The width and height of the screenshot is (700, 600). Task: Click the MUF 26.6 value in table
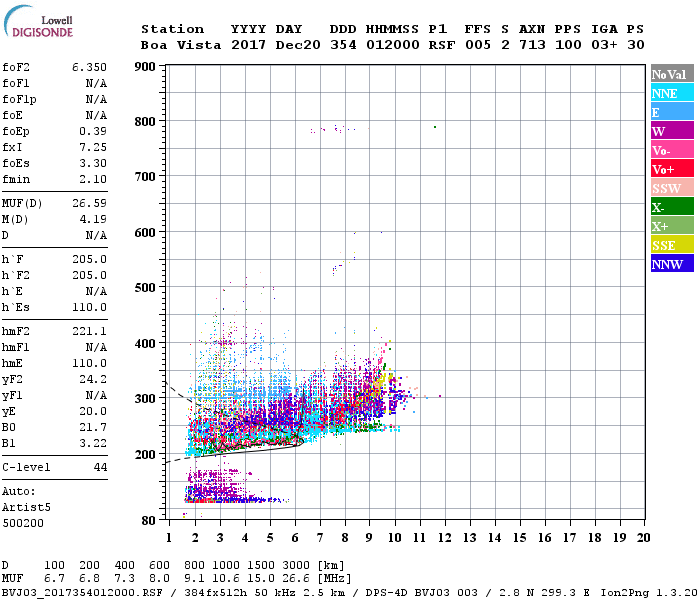click(x=296, y=578)
